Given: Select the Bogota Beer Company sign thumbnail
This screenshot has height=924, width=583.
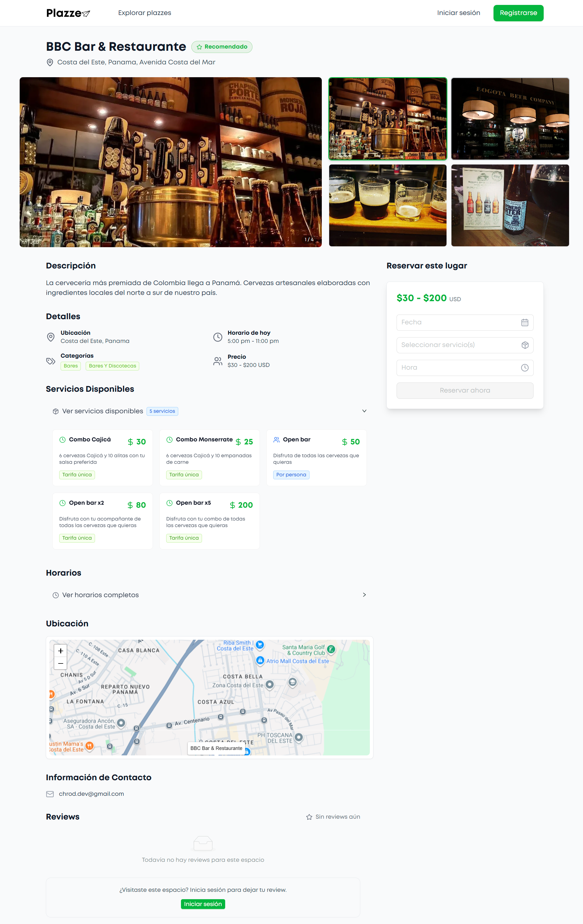Looking at the screenshot, I should pyautogui.click(x=510, y=119).
